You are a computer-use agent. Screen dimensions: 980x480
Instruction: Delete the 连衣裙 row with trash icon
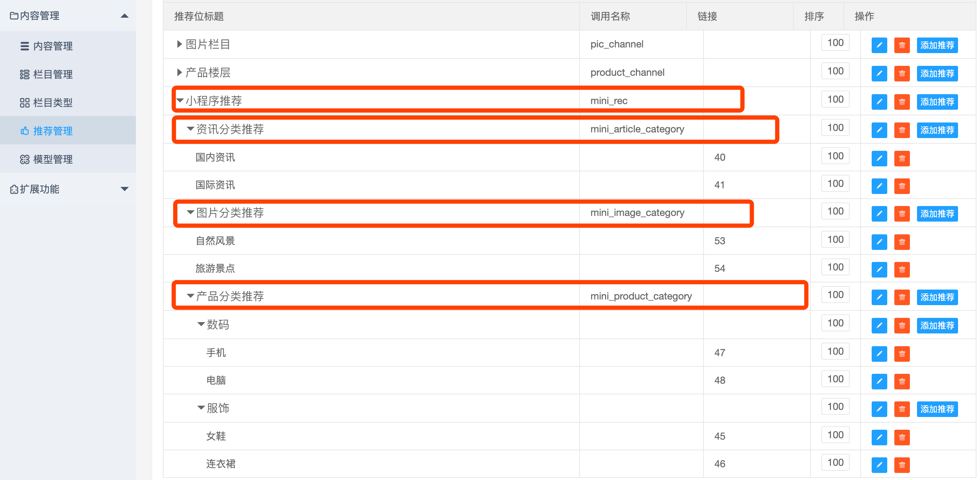[x=902, y=465]
